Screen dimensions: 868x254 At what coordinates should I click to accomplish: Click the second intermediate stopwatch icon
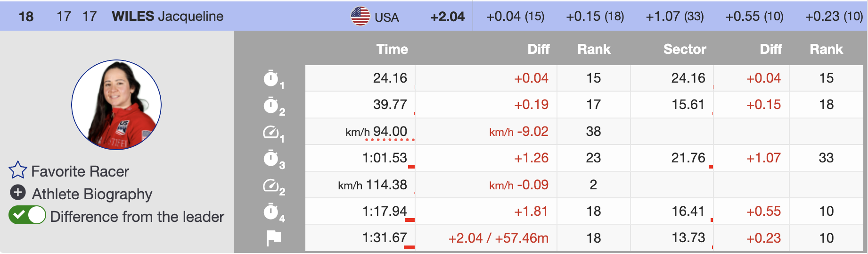pos(271,105)
